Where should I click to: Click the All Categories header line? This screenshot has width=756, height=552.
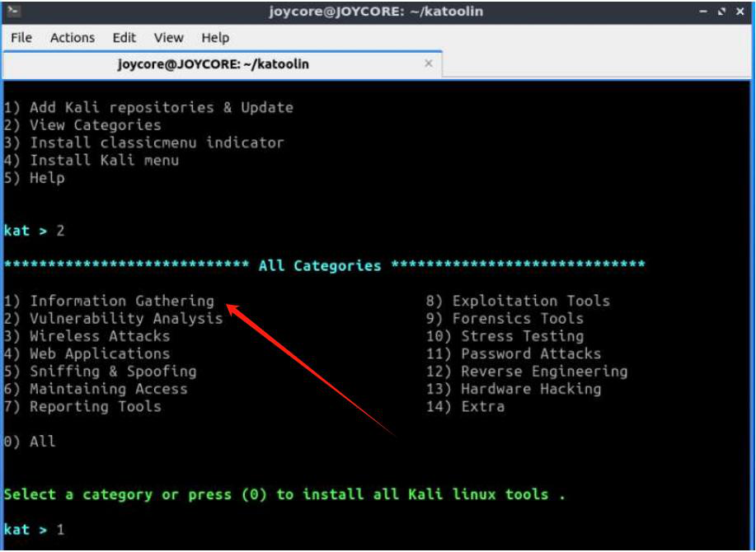point(320,265)
